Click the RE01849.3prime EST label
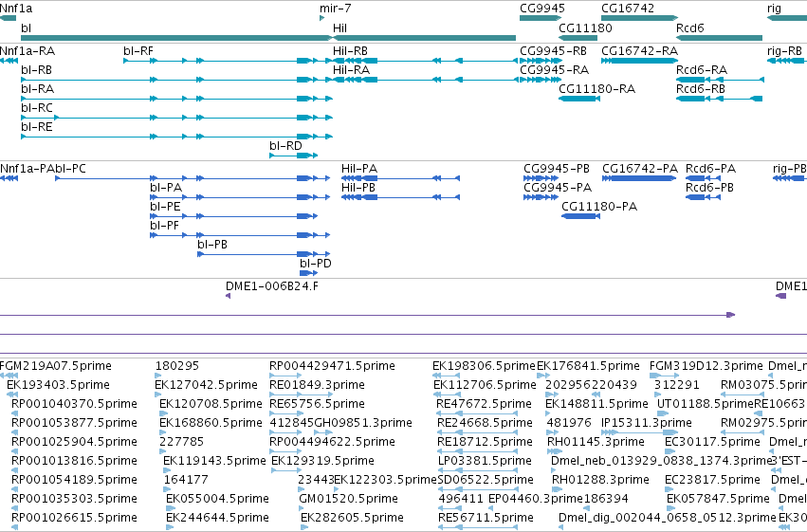The image size is (807, 532). tap(317, 385)
